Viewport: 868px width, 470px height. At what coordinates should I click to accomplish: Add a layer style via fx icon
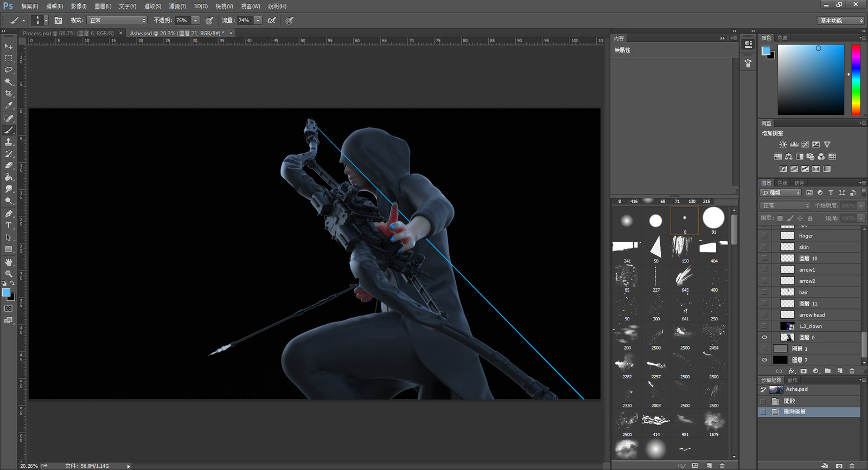792,371
